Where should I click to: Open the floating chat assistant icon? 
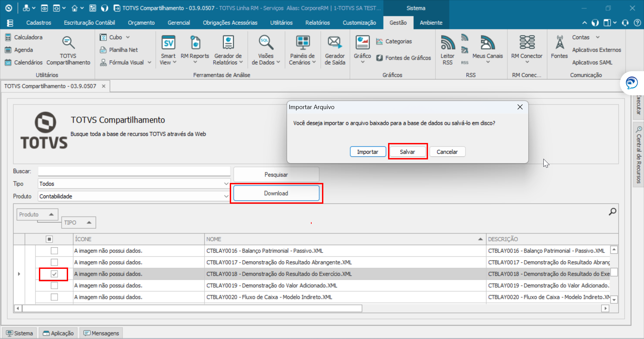pyautogui.click(x=632, y=83)
